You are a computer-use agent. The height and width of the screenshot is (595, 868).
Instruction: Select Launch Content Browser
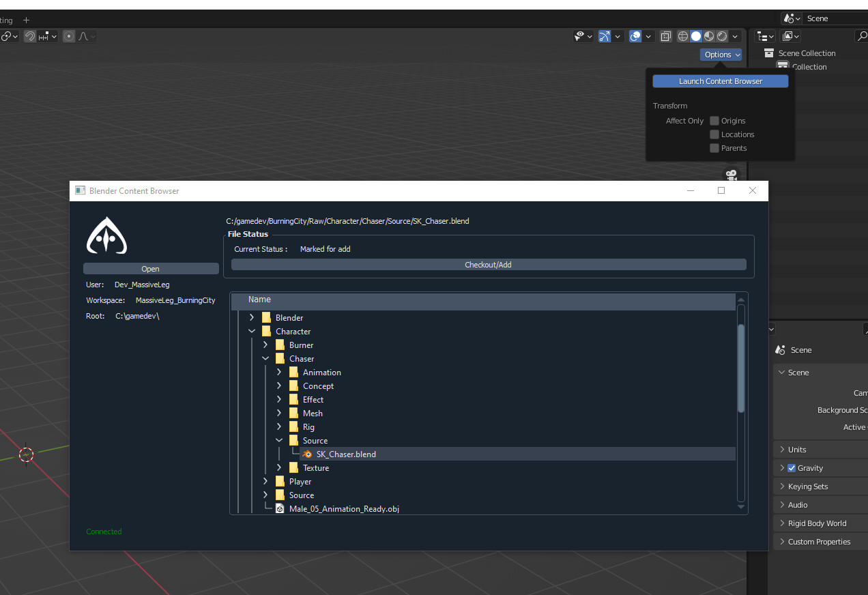tap(720, 81)
